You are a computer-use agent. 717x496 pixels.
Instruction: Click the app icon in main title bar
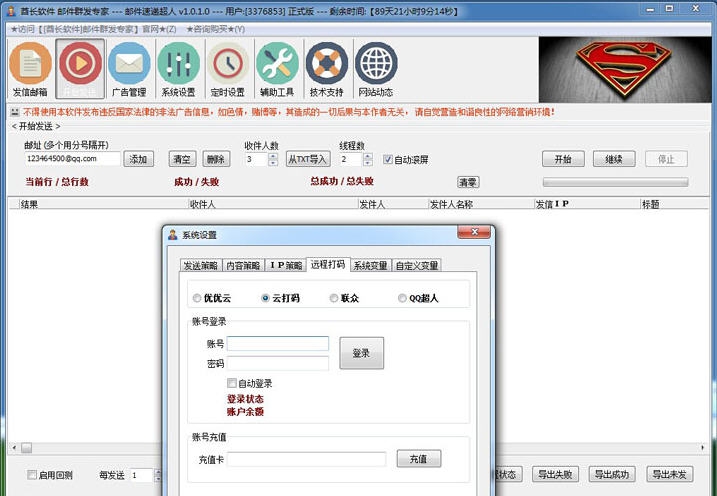click(x=11, y=11)
